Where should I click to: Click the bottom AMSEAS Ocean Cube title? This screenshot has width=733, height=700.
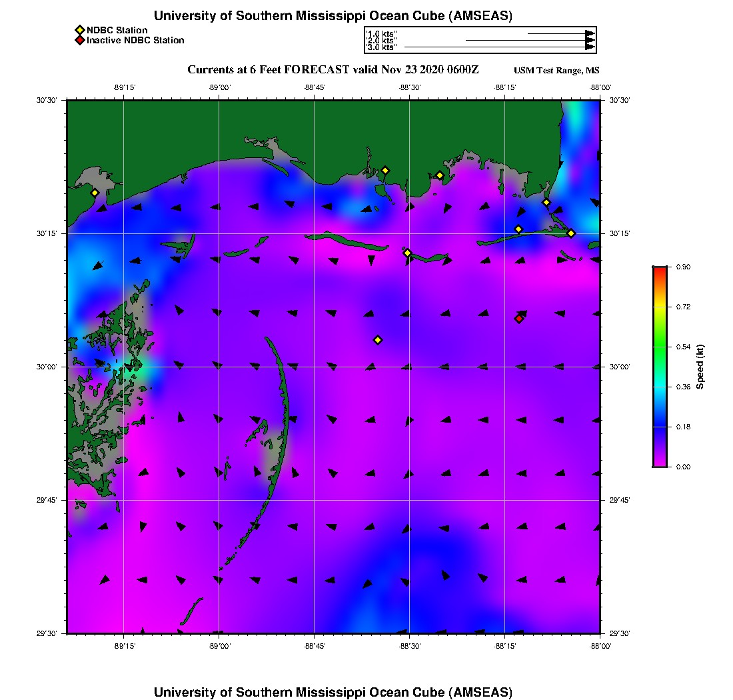(x=333, y=692)
